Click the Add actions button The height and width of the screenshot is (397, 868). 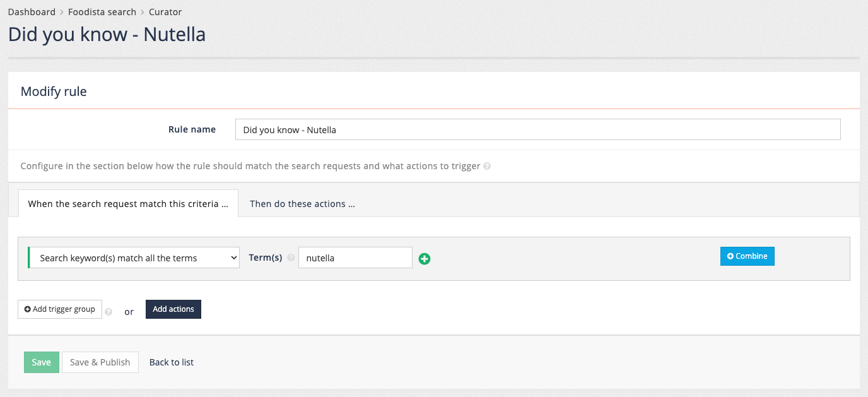tap(173, 309)
